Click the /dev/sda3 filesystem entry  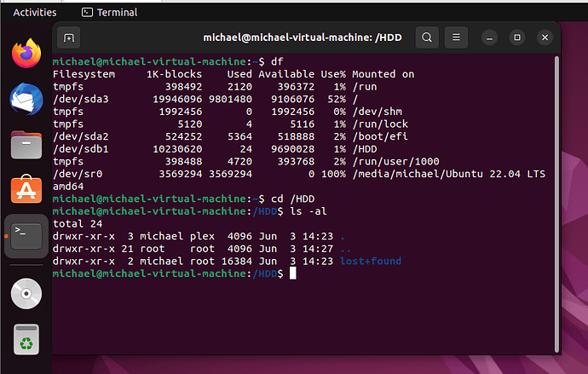pos(81,100)
